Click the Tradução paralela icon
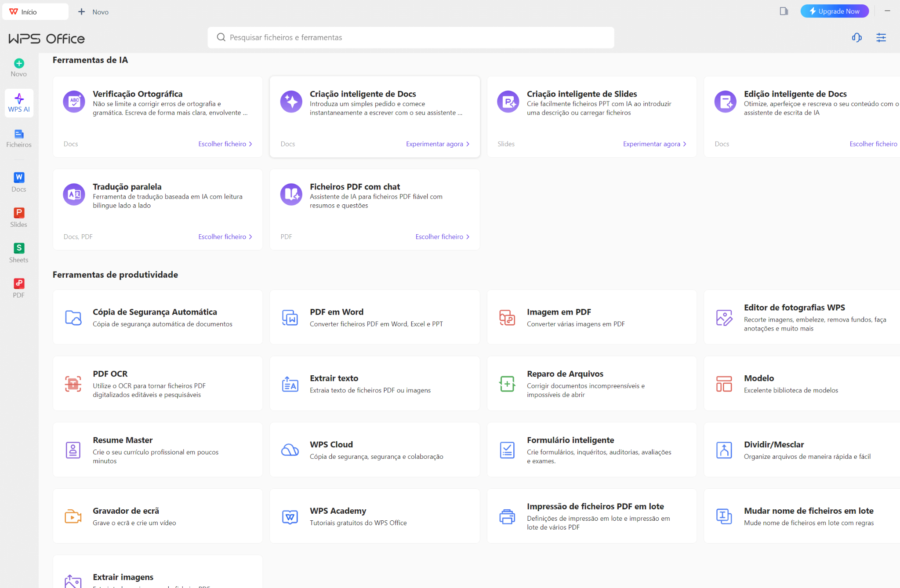Image resolution: width=900 pixels, height=588 pixels. [74, 195]
